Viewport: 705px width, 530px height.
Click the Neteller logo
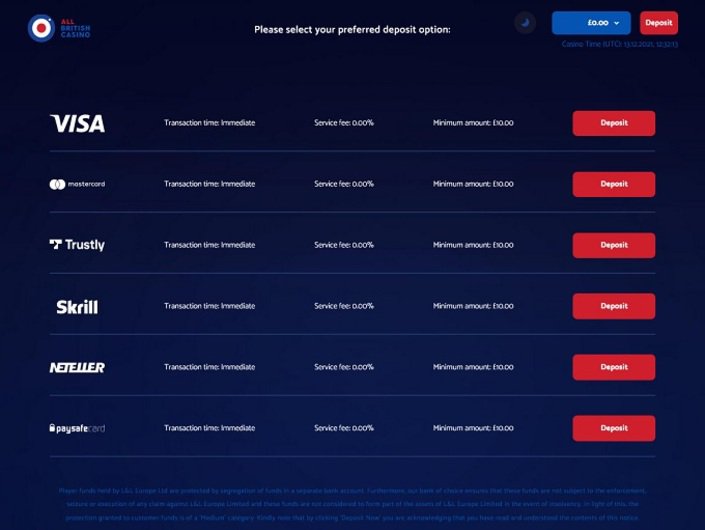(x=77, y=367)
